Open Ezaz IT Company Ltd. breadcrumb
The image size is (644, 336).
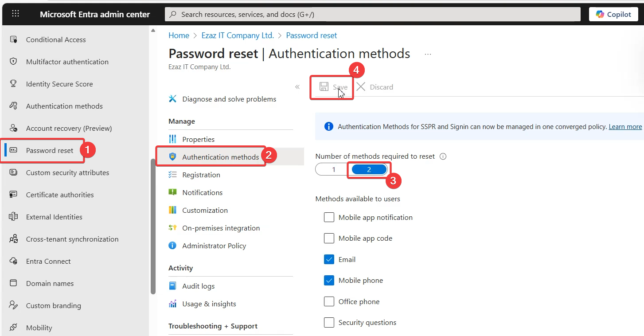238,35
